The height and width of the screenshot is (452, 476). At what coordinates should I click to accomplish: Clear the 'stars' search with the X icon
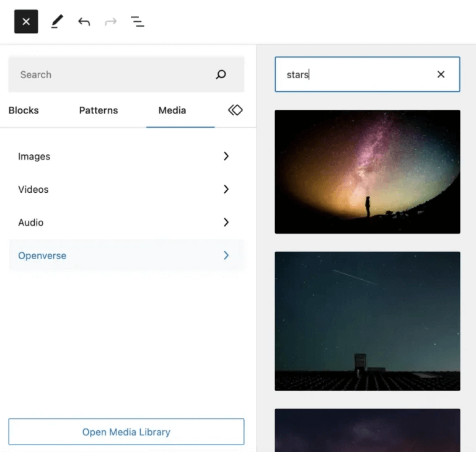[x=441, y=74]
